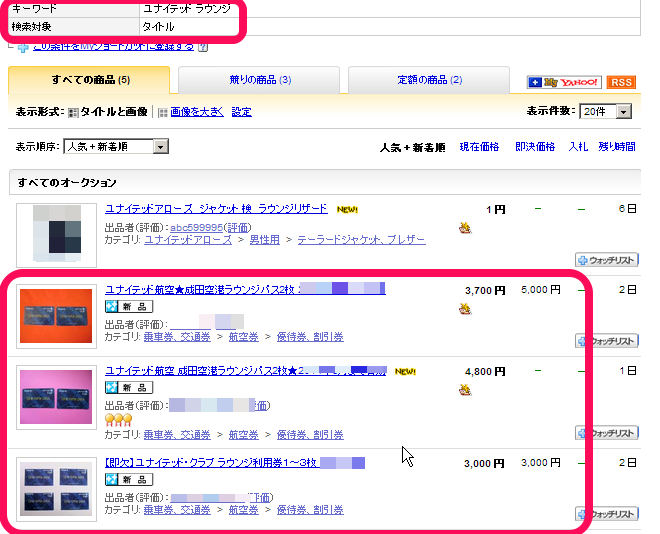Click the auction icon under 4,800円 price
660x534 pixels.
click(x=465, y=390)
